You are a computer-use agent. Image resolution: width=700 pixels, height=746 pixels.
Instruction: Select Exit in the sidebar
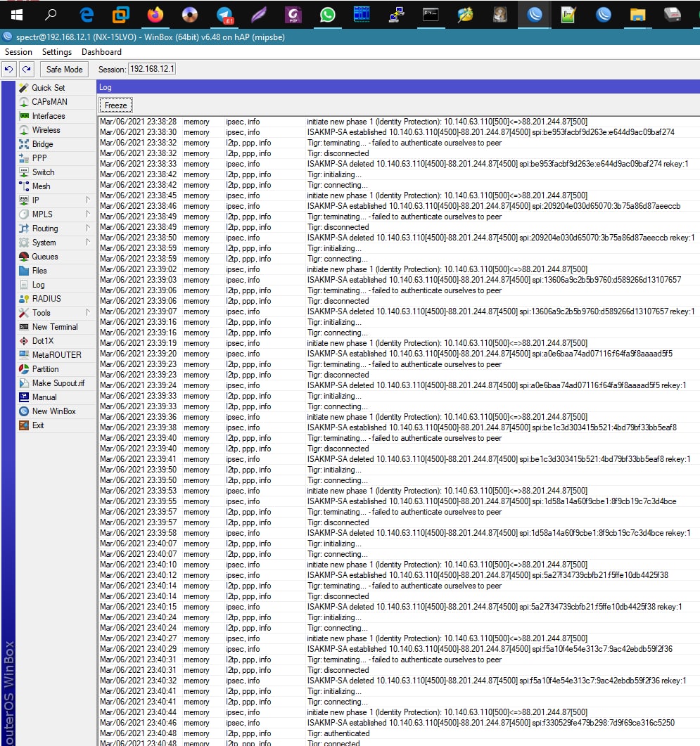pos(56,425)
